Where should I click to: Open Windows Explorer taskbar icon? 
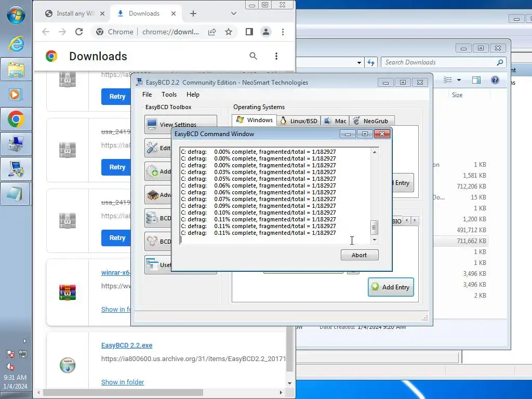(x=16, y=70)
